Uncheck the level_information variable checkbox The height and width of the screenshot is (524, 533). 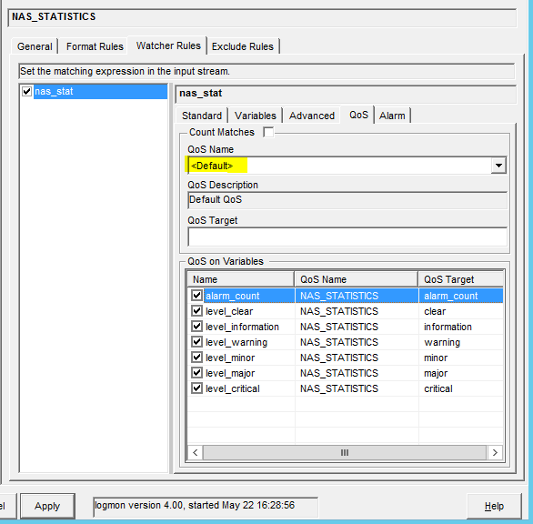click(x=197, y=326)
